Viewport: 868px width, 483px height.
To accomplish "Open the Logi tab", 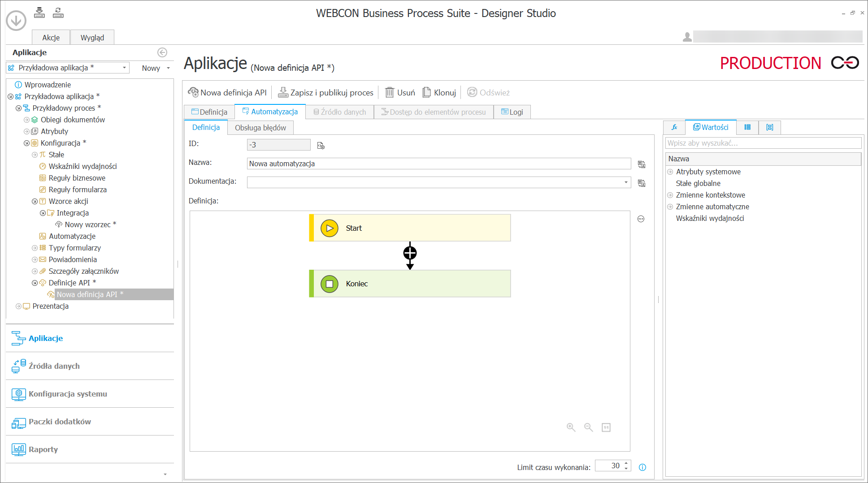I will coord(512,112).
